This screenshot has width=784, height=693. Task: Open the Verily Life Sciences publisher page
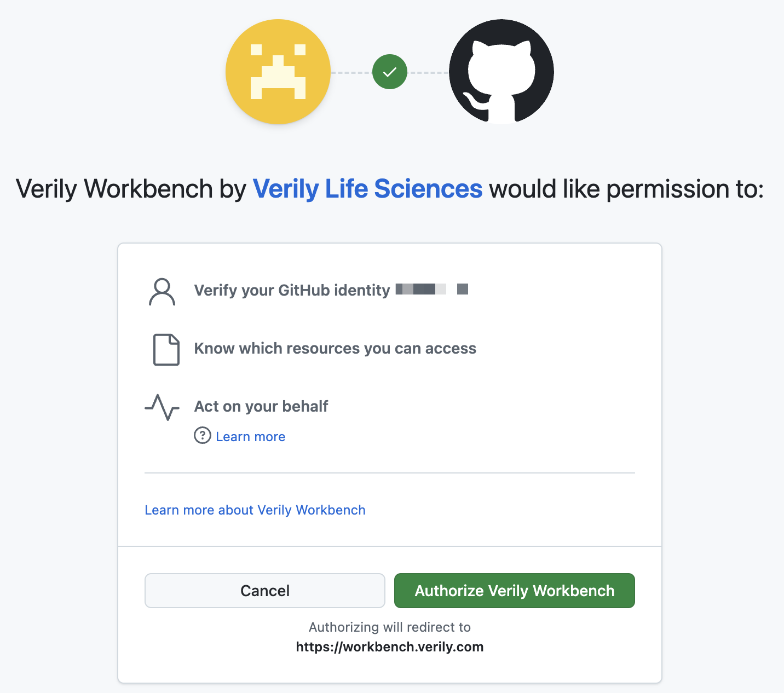click(367, 188)
